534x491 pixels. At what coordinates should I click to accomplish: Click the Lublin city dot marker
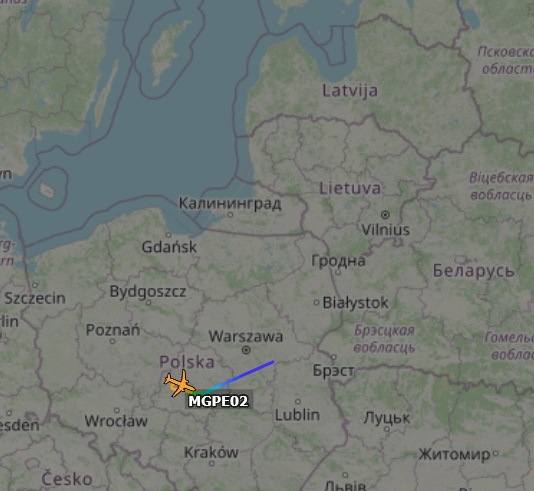(298, 402)
